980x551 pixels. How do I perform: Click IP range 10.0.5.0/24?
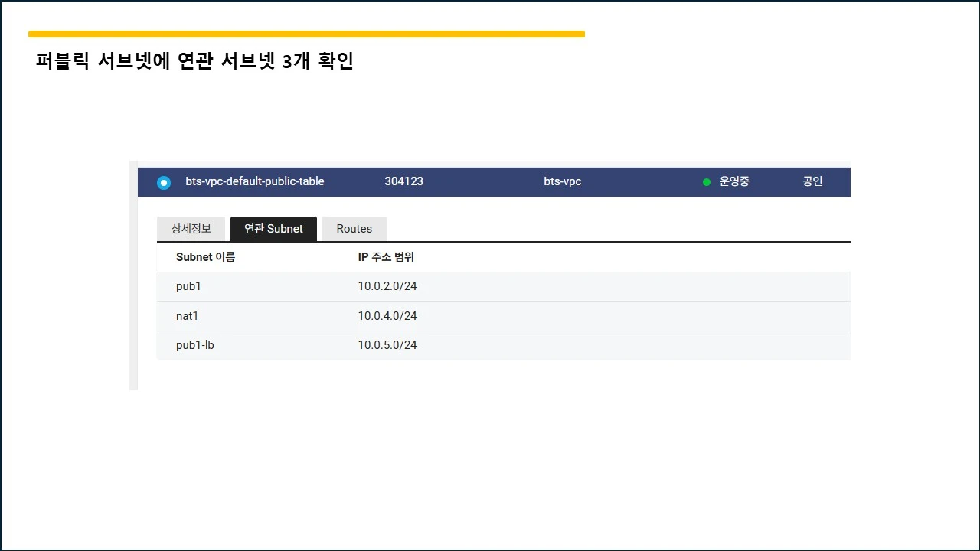[x=387, y=345]
